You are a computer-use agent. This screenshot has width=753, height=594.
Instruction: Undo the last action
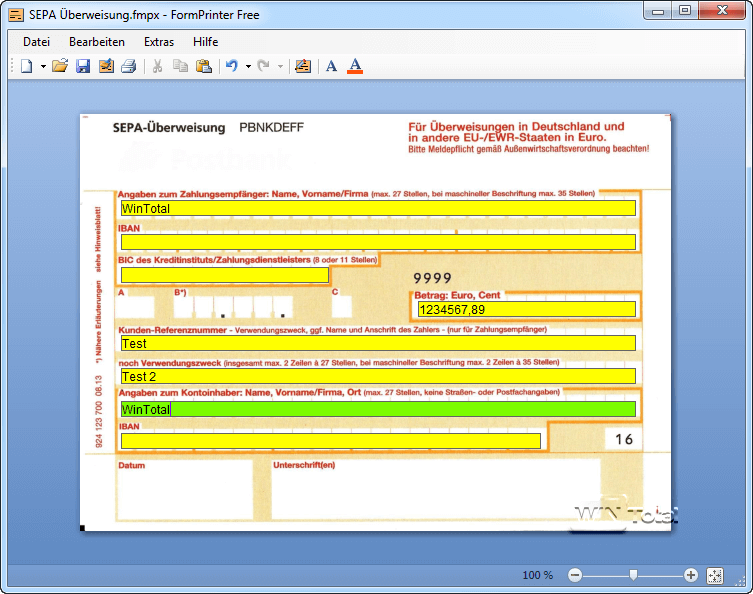[x=232, y=66]
